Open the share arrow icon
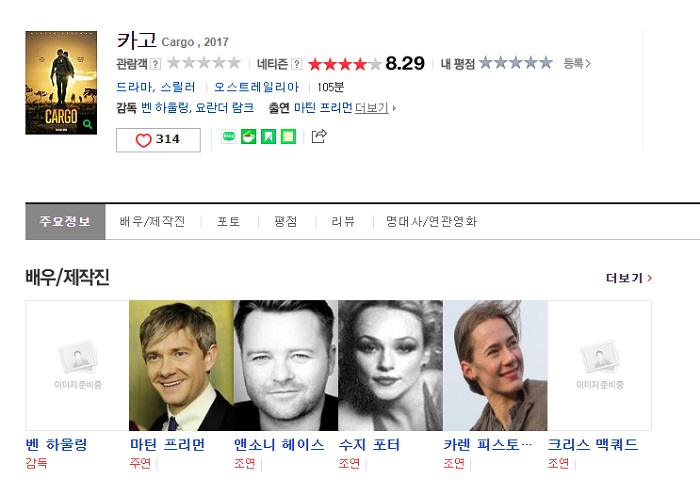The width and height of the screenshot is (700, 495). tap(319, 136)
